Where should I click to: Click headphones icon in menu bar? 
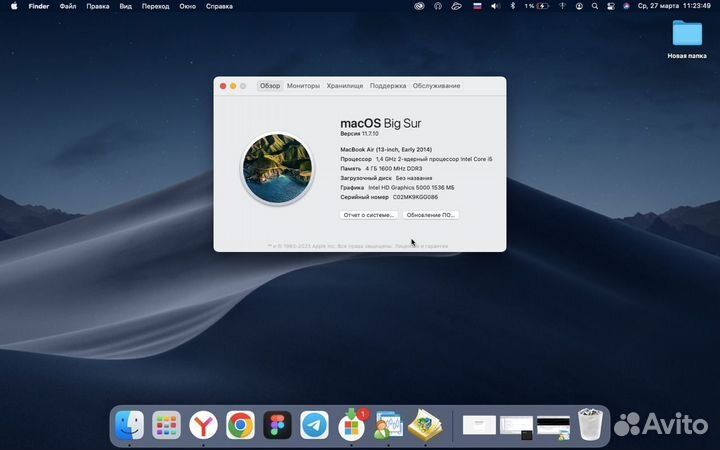pos(438,6)
